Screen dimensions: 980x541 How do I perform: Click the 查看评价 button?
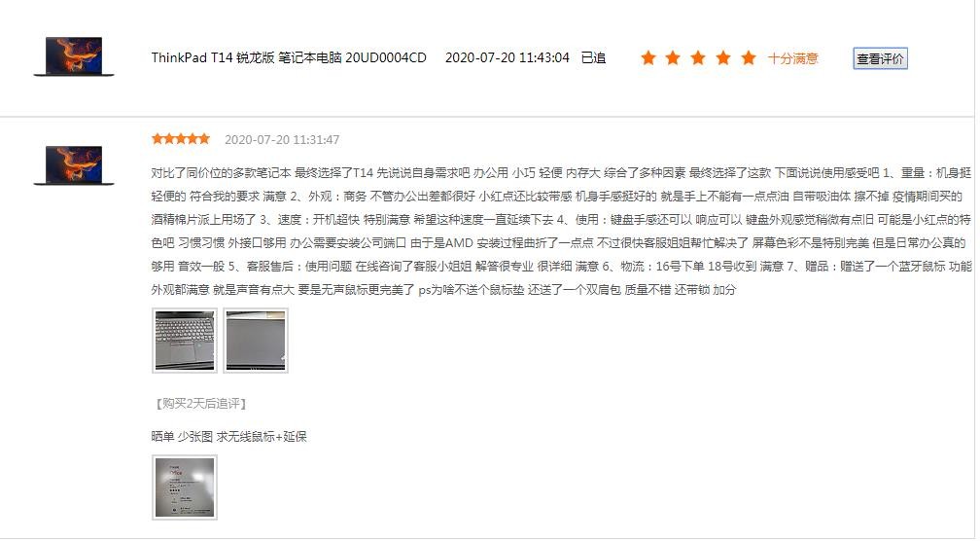(880, 58)
